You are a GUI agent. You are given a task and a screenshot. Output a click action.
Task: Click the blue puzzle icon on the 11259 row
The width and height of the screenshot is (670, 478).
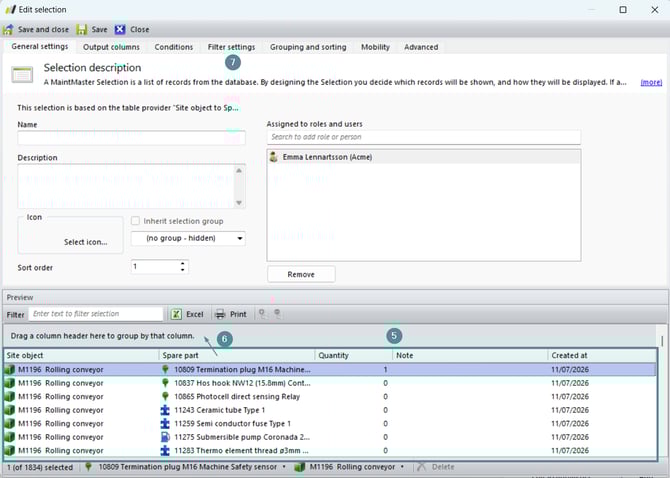[x=165, y=423]
